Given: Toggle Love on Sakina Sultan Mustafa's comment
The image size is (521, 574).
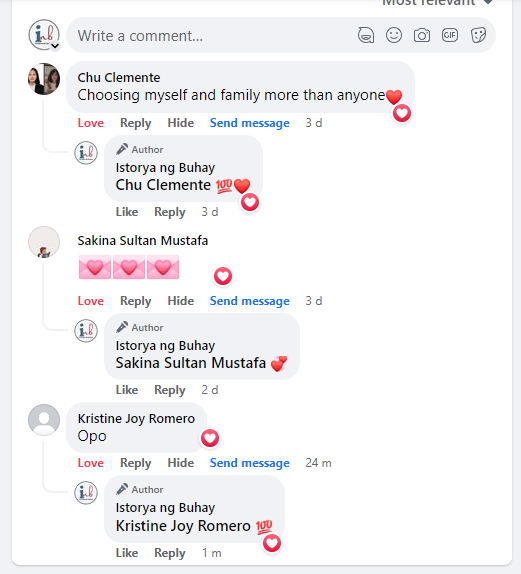Looking at the screenshot, I should 90,301.
